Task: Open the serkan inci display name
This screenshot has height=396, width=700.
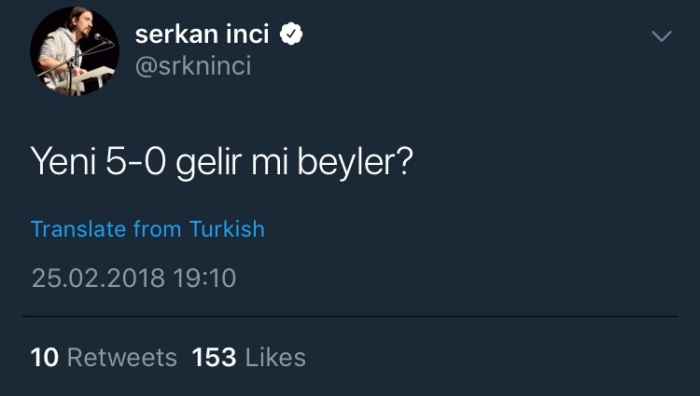Action: (x=202, y=34)
